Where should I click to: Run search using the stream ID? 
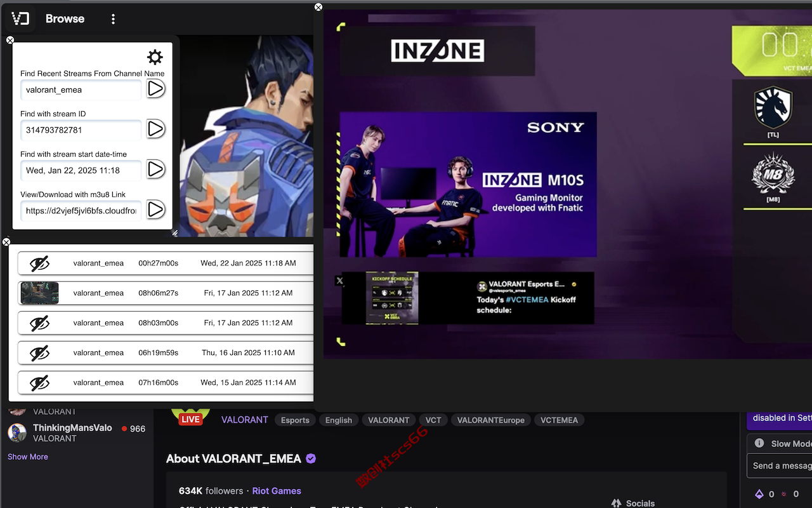tap(156, 130)
